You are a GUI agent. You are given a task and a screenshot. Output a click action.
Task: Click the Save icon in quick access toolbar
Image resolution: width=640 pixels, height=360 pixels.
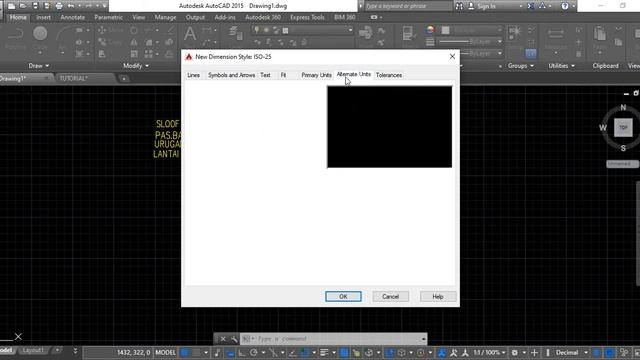click(x=35, y=6)
